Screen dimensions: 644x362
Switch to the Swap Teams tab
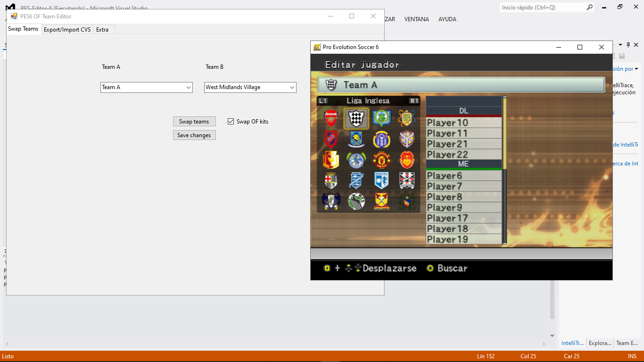[x=23, y=29]
